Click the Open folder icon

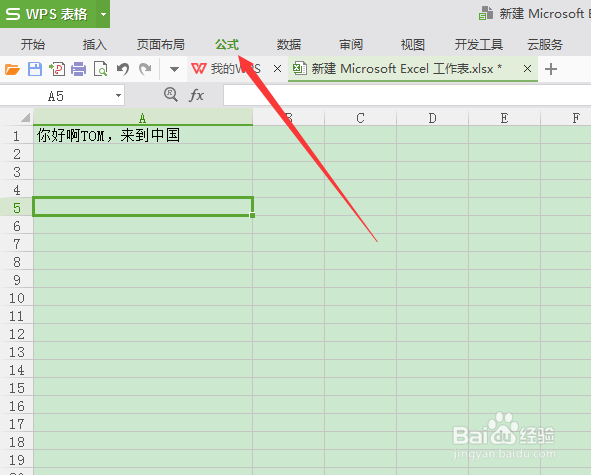pyautogui.click(x=12, y=69)
